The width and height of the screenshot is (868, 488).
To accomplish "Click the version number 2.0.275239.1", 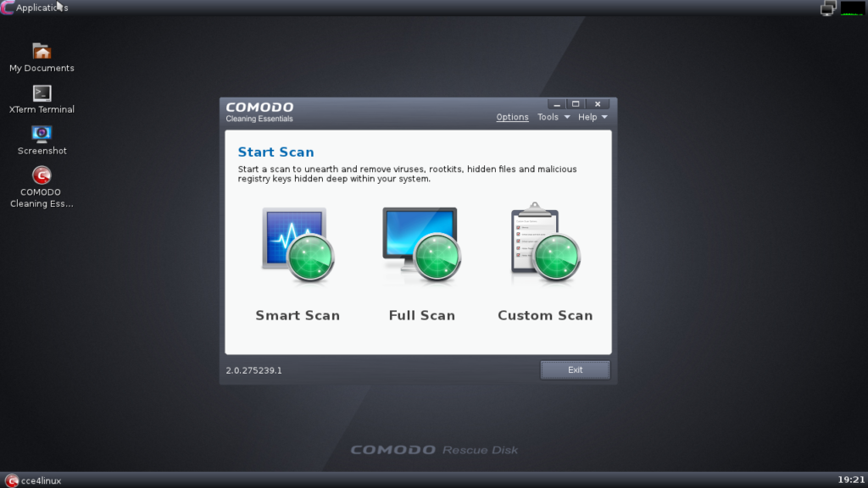I will point(253,371).
